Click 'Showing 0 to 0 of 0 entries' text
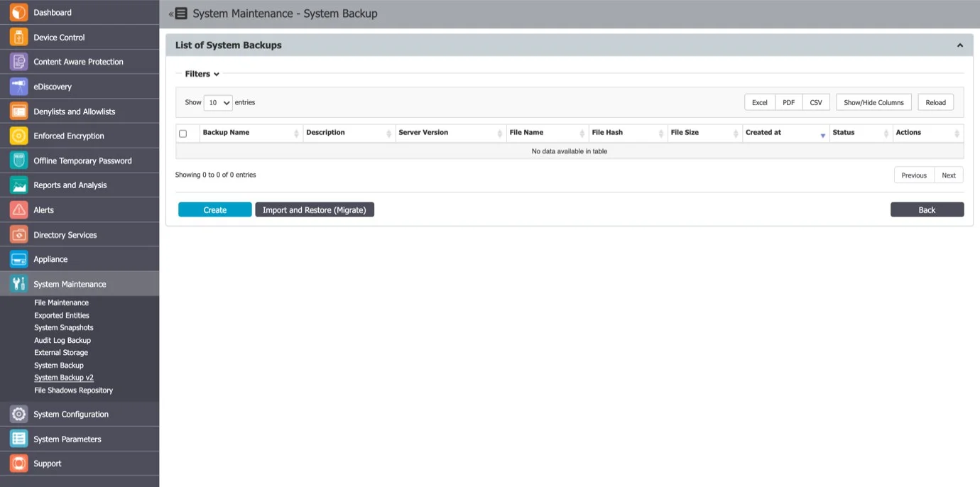Screen dimensions: 980x487 coord(216,175)
